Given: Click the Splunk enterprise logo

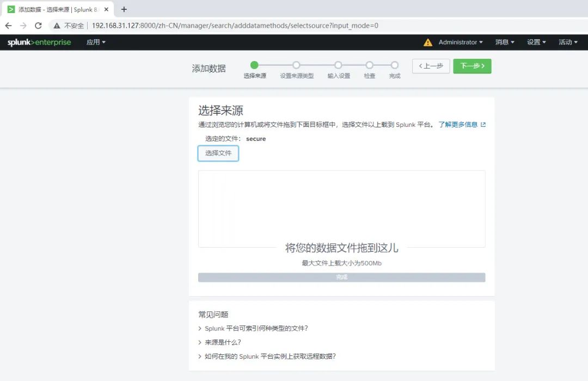Looking at the screenshot, I should click(39, 42).
